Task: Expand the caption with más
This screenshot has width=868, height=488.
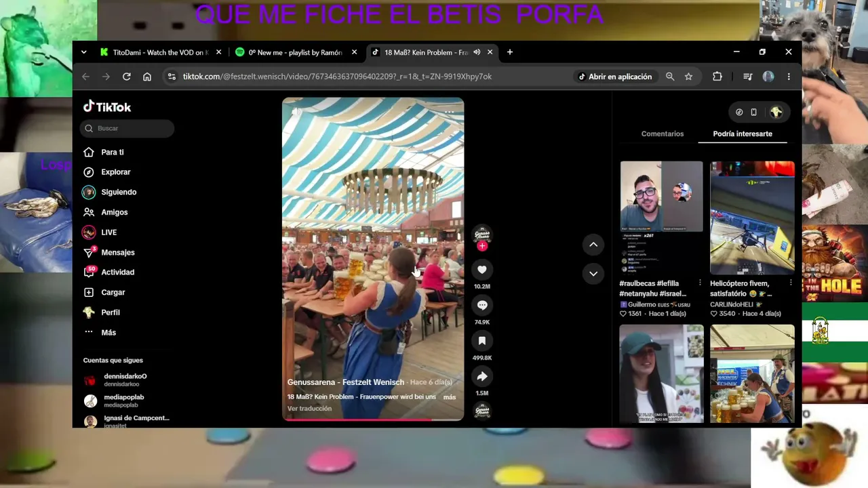Action: pyautogui.click(x=450, y=397)
